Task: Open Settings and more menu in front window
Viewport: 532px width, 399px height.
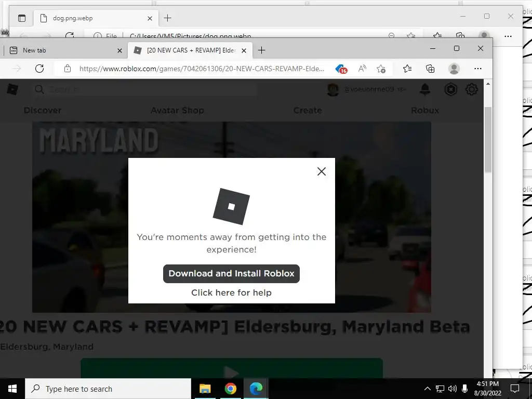Action: [x=478, y=69]
